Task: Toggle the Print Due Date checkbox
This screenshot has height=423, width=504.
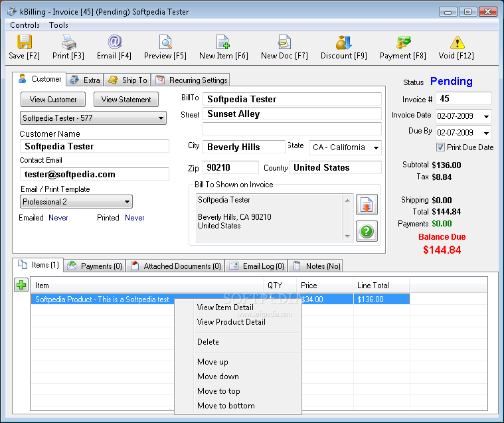Action: [x=440, y=147]
